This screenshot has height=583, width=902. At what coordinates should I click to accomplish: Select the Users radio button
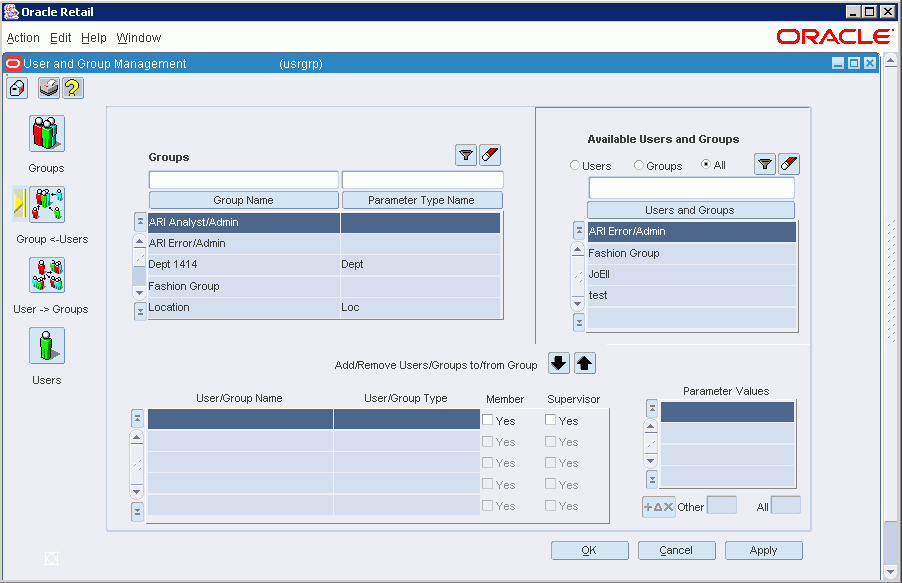(575, 165)
